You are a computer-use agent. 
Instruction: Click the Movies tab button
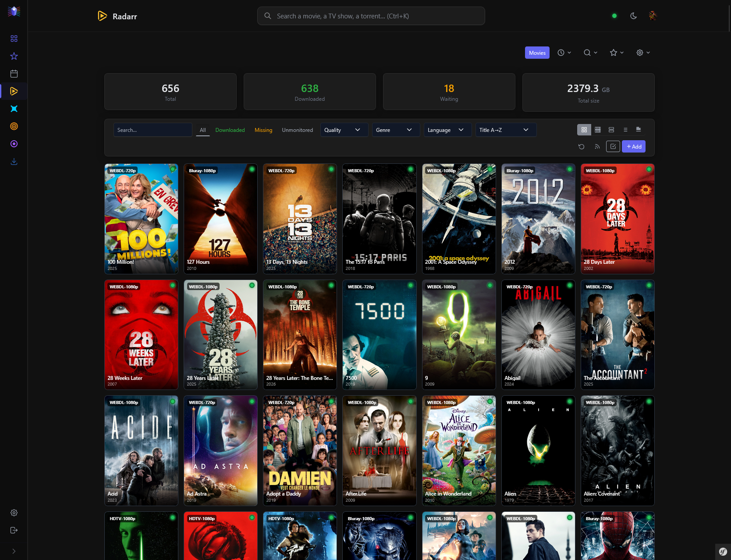[x=537, y=53]
